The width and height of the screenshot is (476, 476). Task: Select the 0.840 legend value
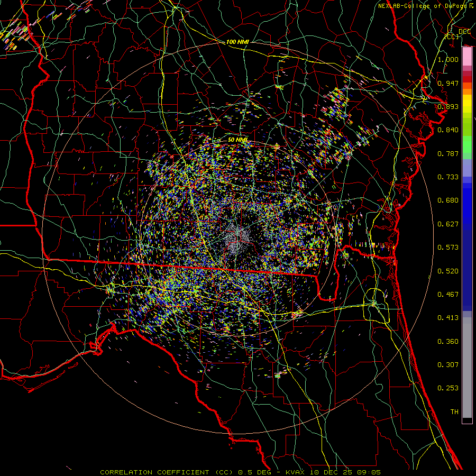coord(448,130)
